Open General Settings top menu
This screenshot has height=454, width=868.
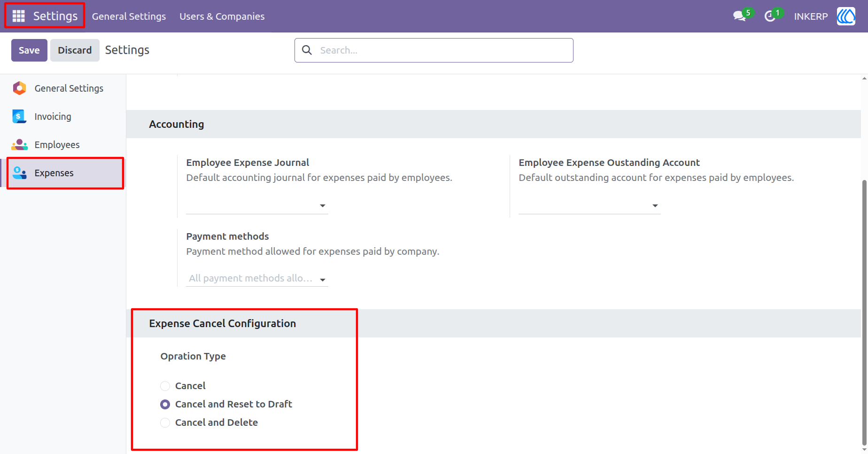[129, 16]
